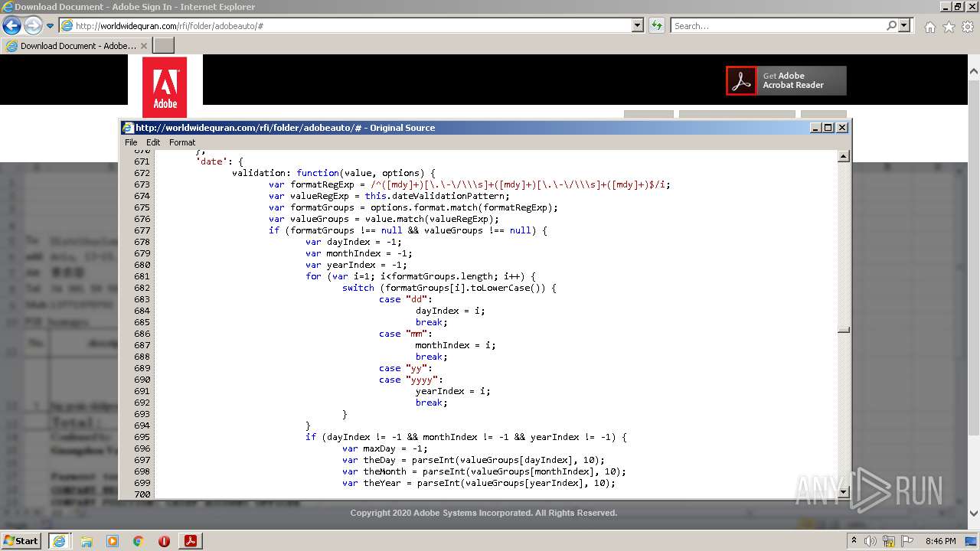Click the IE page scrollbar down arrow
The image size is (980, 551).
tap(974, 514)
